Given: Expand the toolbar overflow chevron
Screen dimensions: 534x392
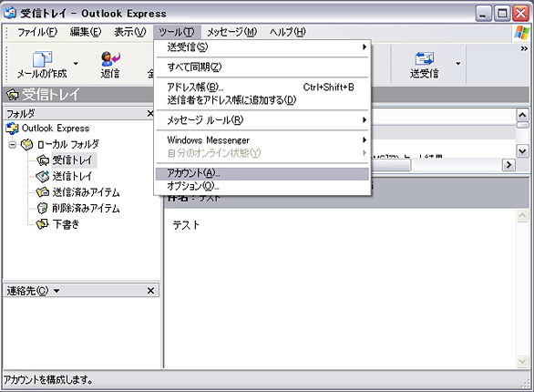Looking at the screenshot, I should coord(524,48).
